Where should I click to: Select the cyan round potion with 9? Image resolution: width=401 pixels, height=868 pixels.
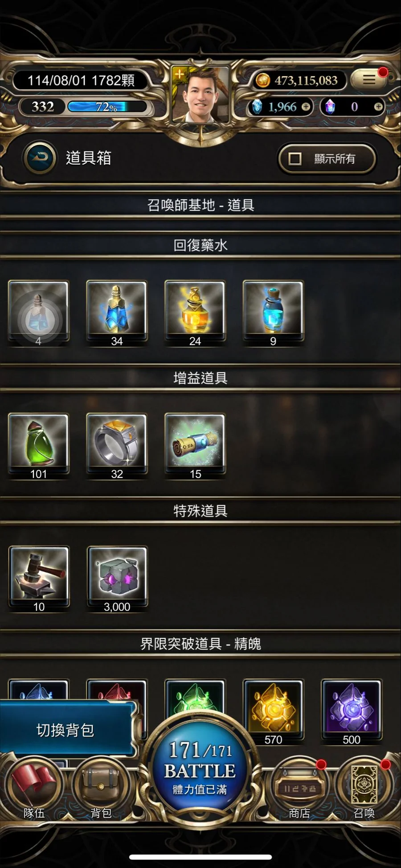273,314
